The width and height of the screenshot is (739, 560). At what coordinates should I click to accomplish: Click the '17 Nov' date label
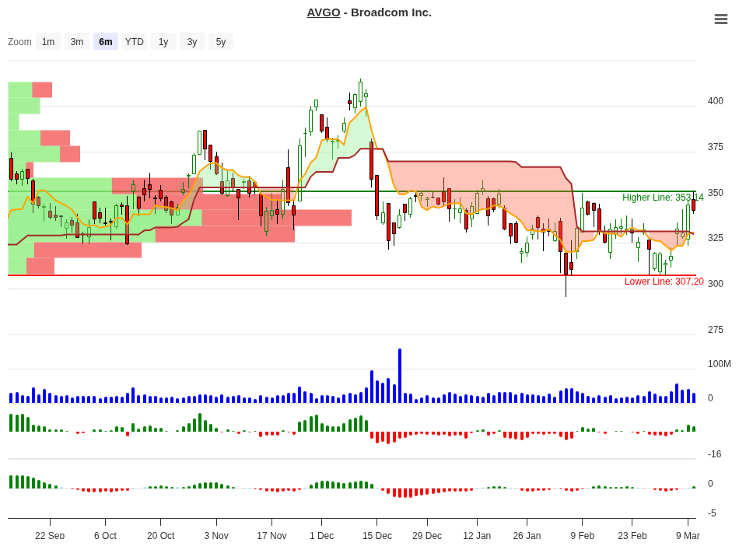coord(271,535)
